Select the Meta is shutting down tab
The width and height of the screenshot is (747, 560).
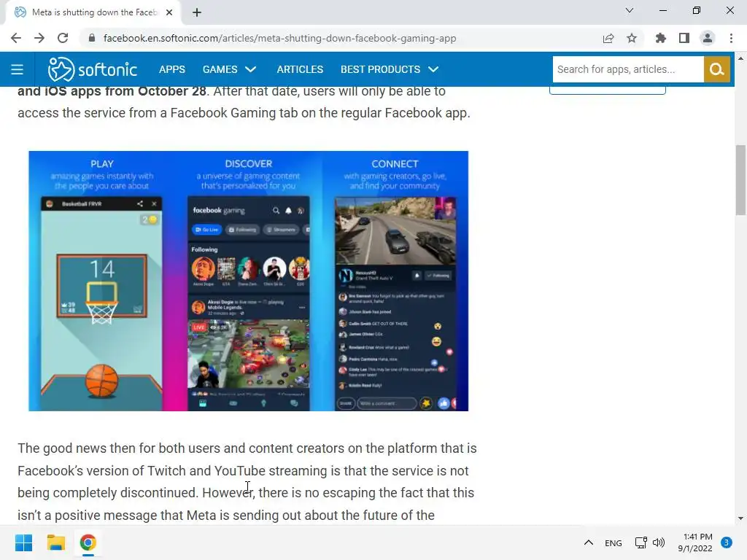tap(93, 12)
